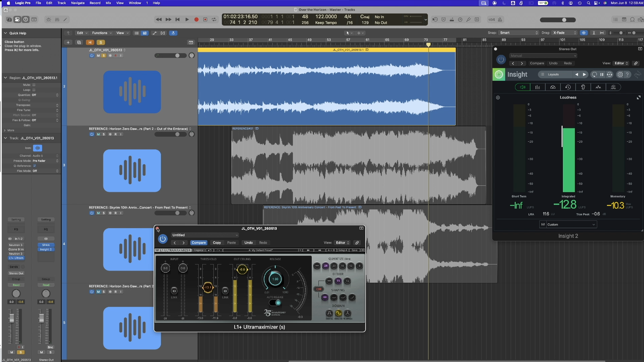Open the Functions dropdown in Tracks area
Screen dimensions: 644x362
(102, 33)
